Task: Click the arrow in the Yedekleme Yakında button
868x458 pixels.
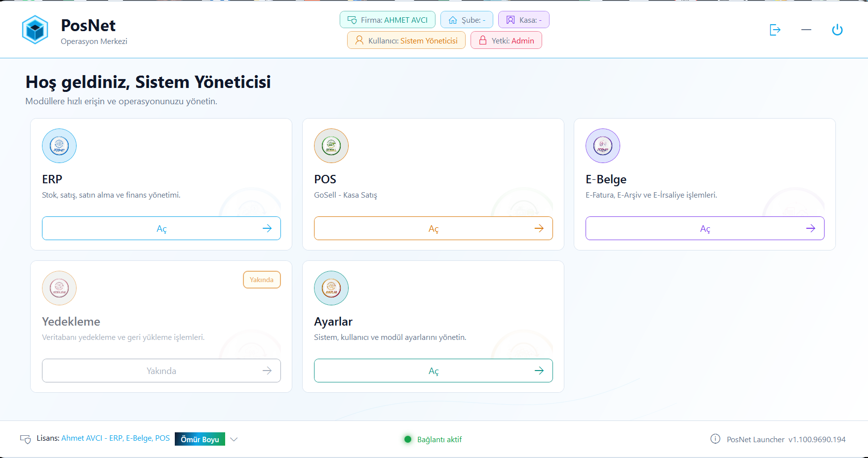Action: tap(267, 371)
